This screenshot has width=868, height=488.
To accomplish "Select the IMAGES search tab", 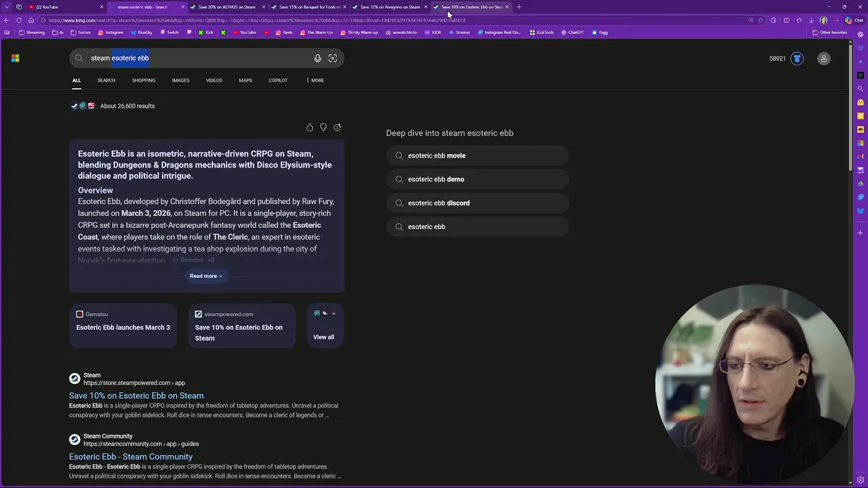I will pyautogui.click(x=180, y=80).
